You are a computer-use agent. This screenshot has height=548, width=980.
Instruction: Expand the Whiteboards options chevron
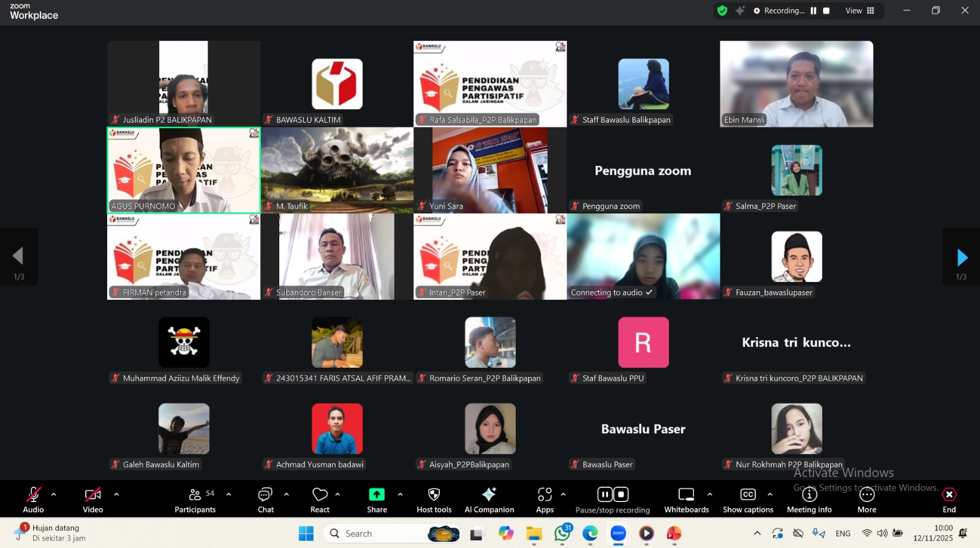(710, 494)
